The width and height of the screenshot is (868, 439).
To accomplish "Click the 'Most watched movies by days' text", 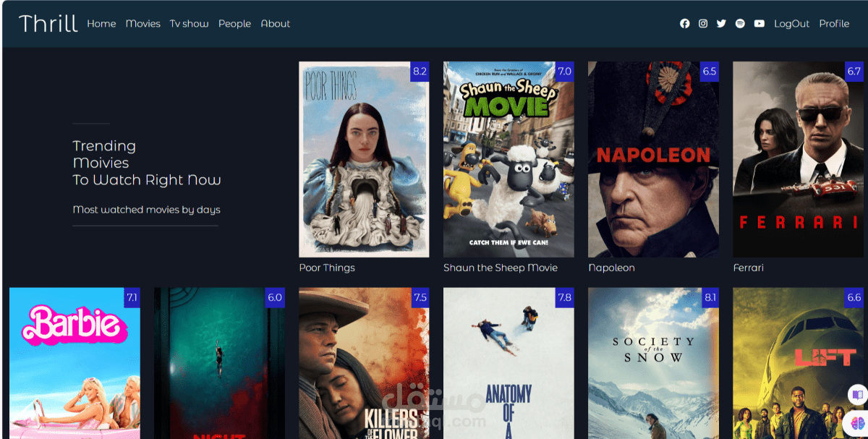I will click(146, 210).
